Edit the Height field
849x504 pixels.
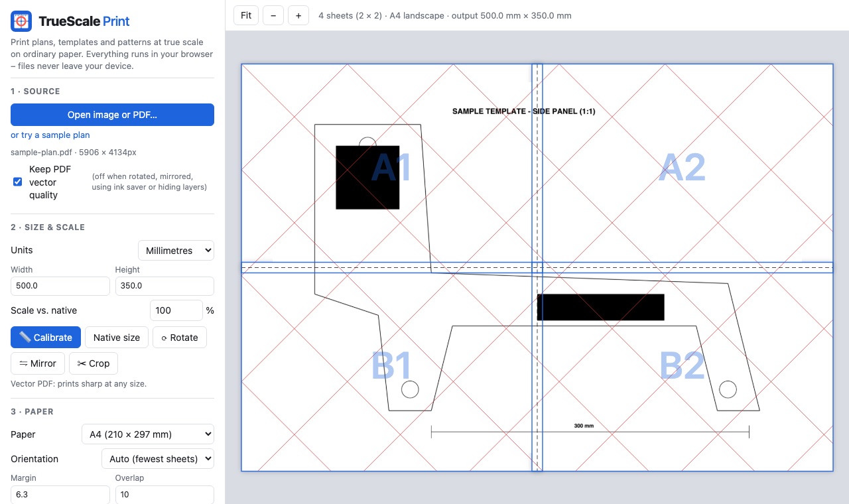164,286
